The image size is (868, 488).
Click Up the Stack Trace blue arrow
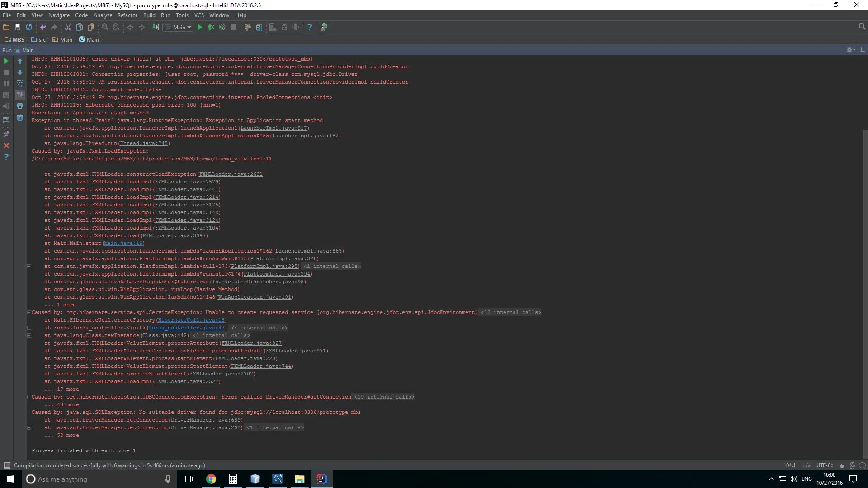[x=20, y=61]
